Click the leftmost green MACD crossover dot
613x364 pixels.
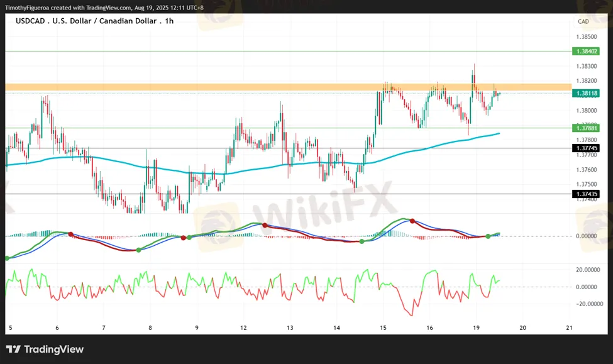coord(8,258)
